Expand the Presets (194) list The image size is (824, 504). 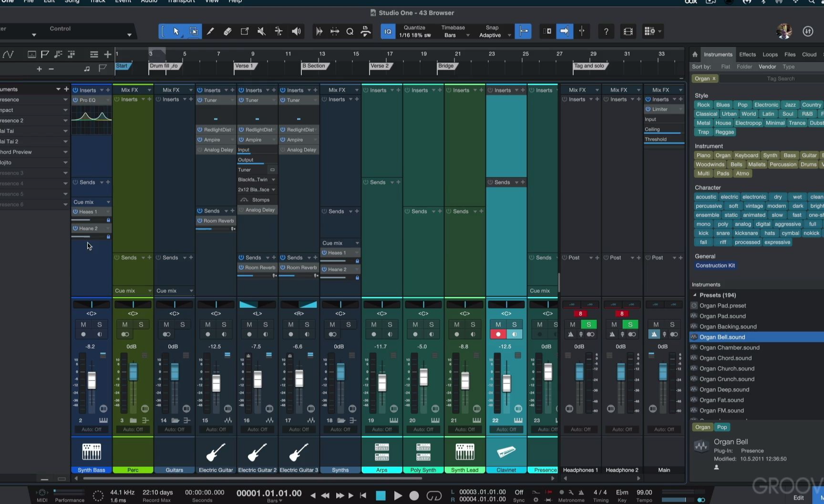point(695,295)
